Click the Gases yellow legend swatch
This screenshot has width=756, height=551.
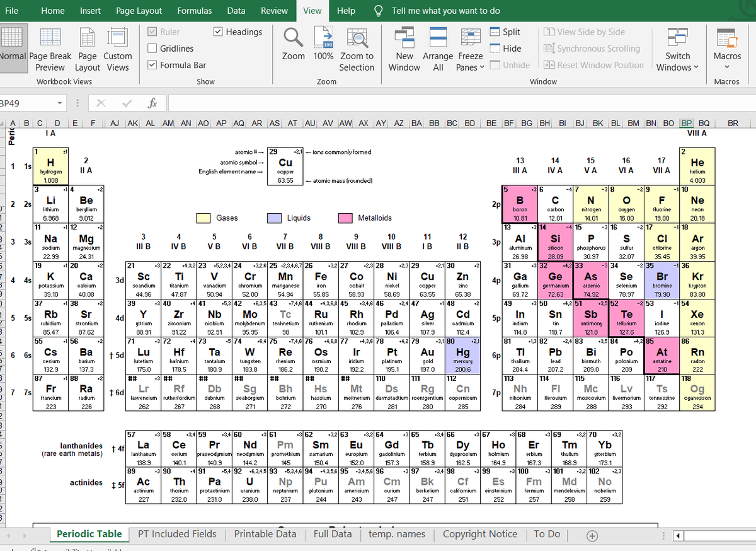coord(203,217)
